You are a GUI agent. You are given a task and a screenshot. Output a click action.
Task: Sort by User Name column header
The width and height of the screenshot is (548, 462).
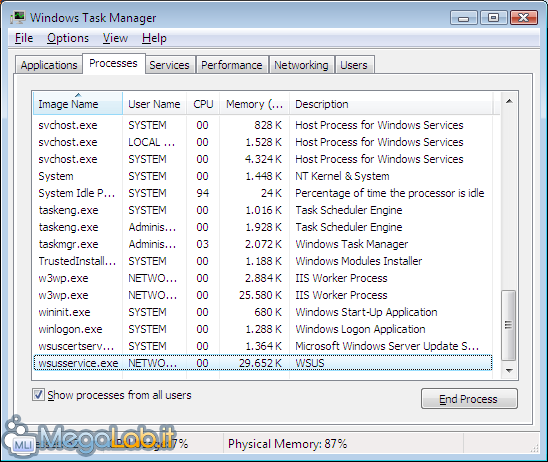(x=154, y=104)
